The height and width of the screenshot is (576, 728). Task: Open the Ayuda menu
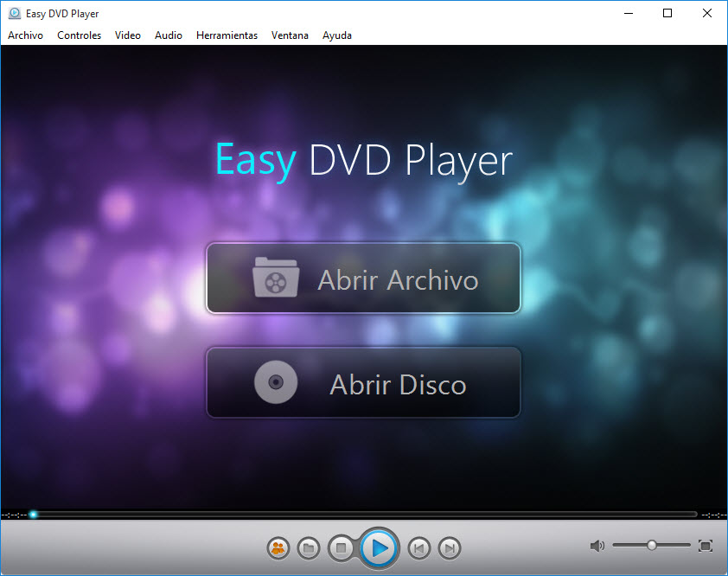337,35
